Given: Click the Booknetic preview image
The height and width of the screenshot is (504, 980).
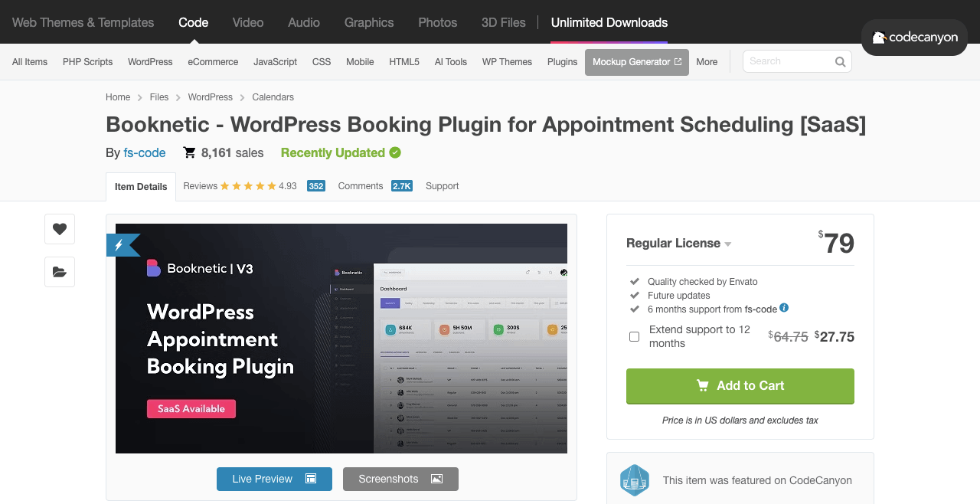Looking at the screenshot, I should (x=341, y=339).
